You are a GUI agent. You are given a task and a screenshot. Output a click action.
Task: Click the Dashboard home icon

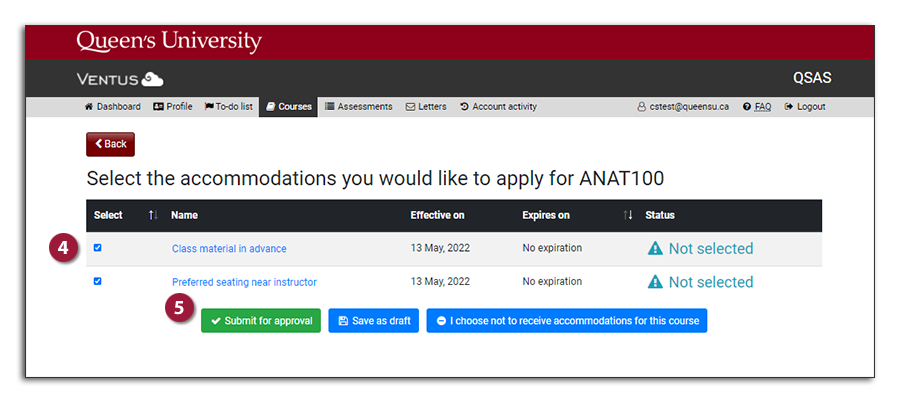89,107
